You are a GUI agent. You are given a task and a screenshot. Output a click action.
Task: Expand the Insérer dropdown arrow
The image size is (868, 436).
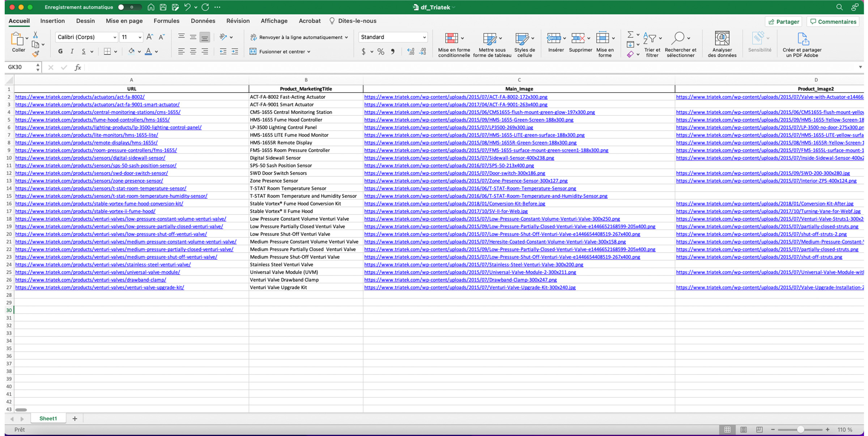[x=565, y=38]
